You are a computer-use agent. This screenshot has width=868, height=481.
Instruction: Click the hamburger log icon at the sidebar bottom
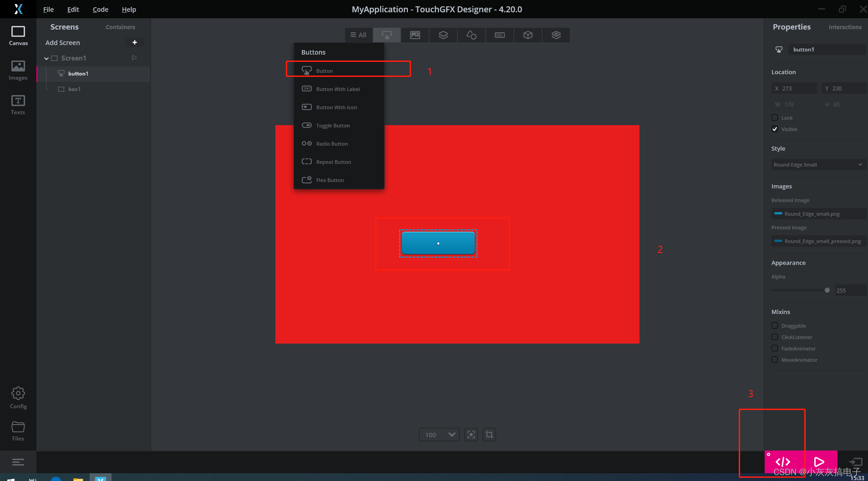pos(18,462)
